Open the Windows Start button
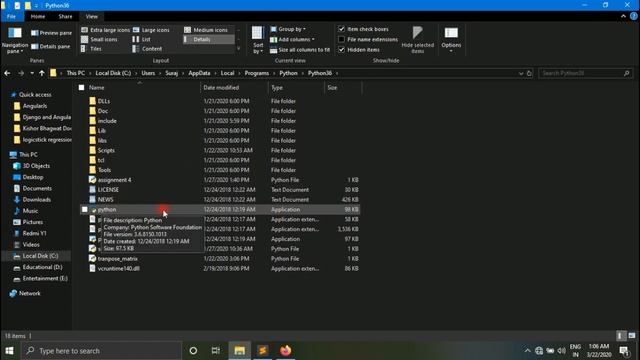640x360 pixels. tap(9, 351)
